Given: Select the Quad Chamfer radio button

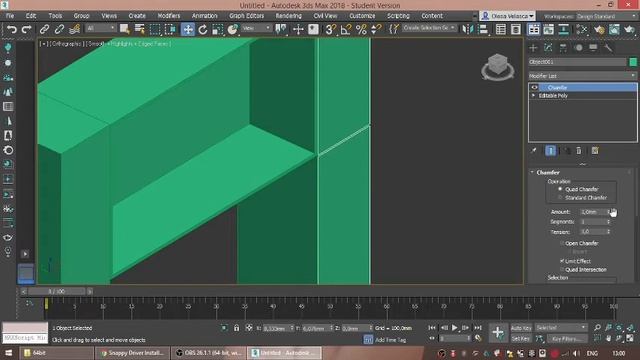Looking at the screenshot, I should pos(560,189).
